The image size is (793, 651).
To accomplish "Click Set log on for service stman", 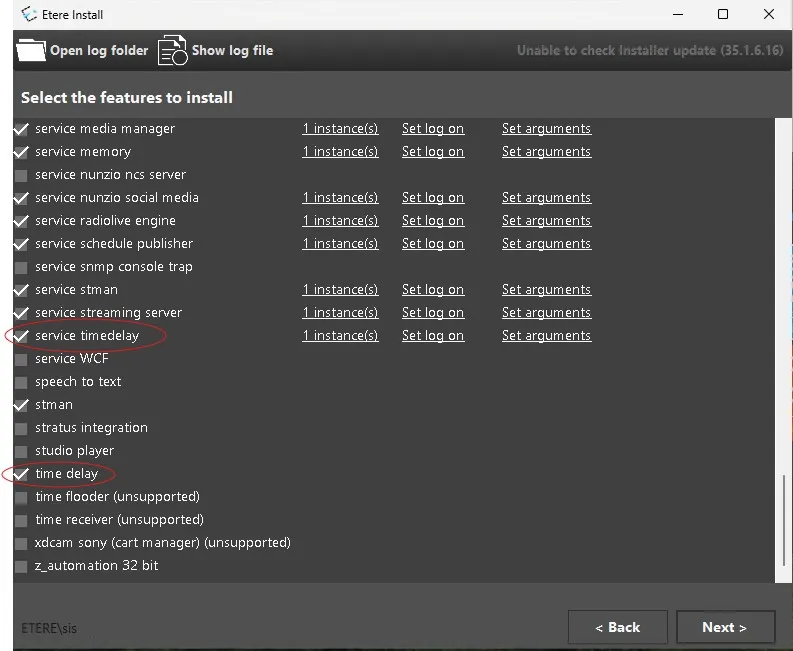I will pos(432,290).
